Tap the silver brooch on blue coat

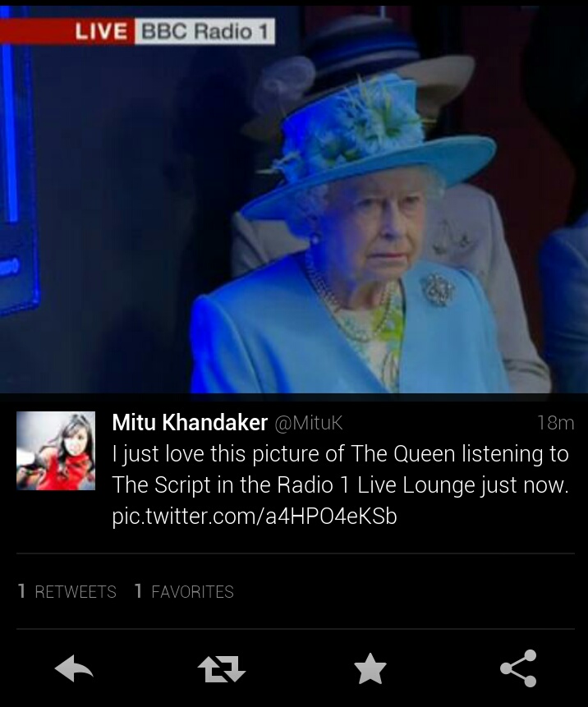(438, 289)
